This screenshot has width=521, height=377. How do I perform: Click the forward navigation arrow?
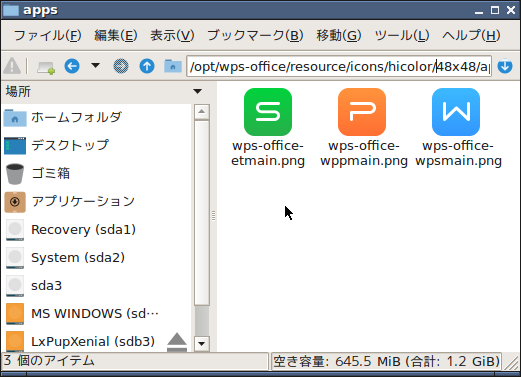(x=121, y=66)
